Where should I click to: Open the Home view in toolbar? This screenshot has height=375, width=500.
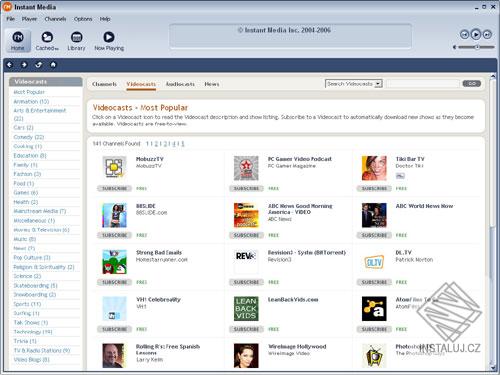(18, 41)
